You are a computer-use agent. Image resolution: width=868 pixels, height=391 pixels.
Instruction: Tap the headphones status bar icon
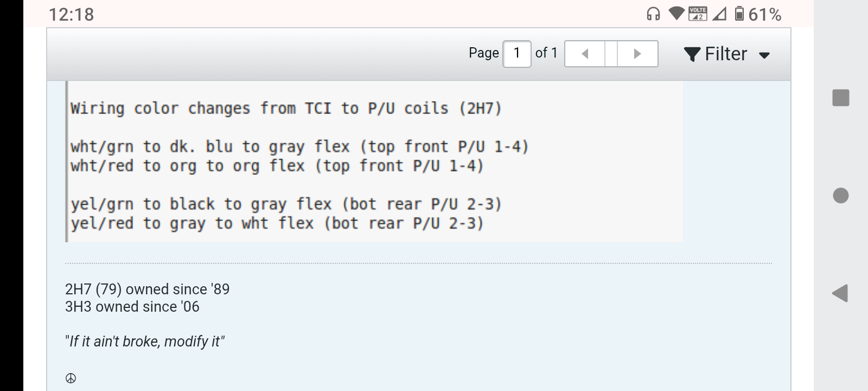point(653,14)
